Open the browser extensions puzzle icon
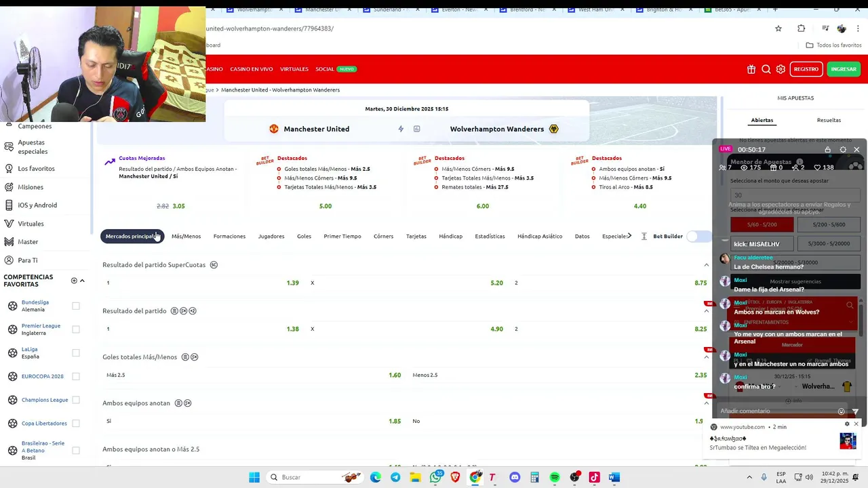The height and width of the screenshot is (488, 868). click(802, 28)
